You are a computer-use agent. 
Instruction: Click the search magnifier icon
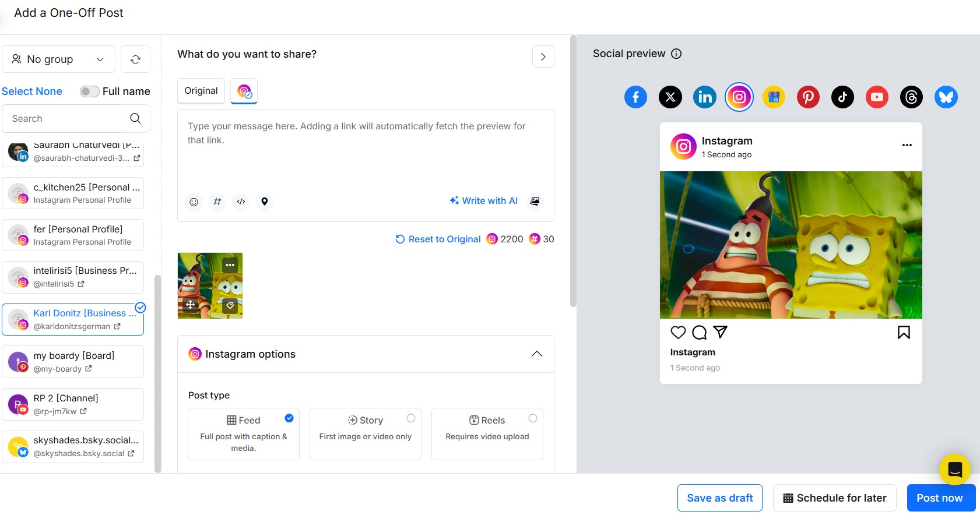(135, 118)
